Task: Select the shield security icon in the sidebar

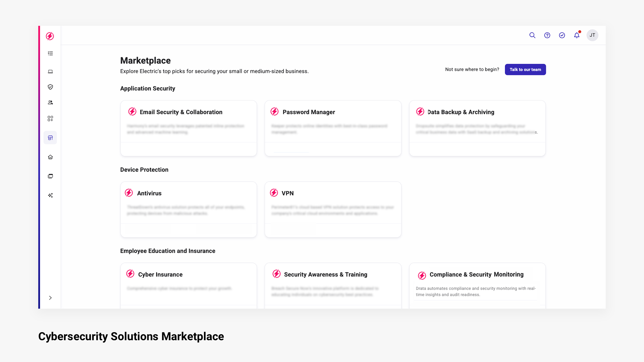Action: tap(50, 87)
